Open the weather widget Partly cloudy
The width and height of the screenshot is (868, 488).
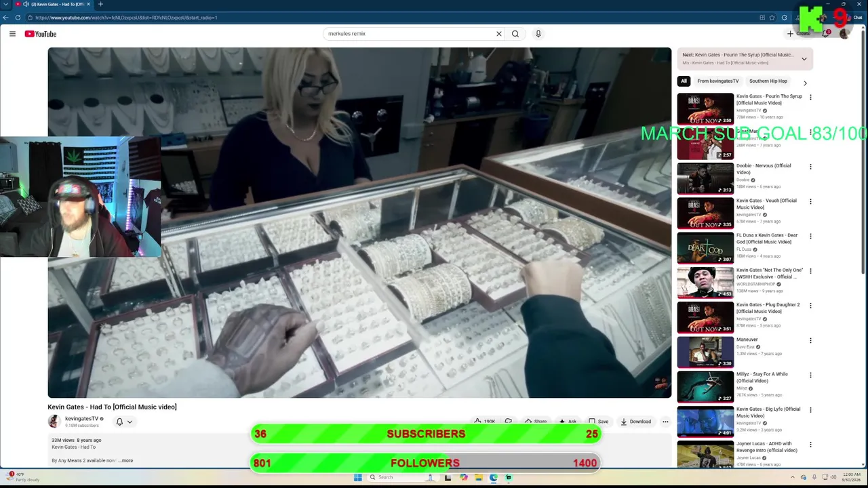(22, 477)
